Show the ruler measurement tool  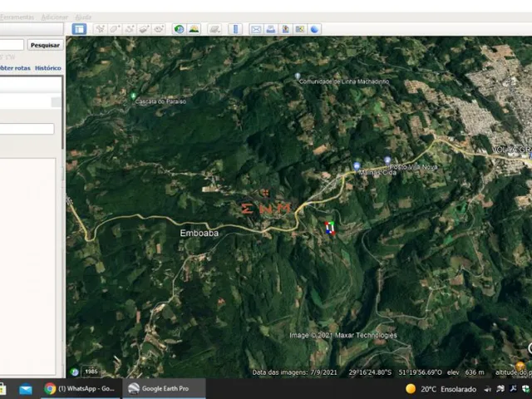235,29
